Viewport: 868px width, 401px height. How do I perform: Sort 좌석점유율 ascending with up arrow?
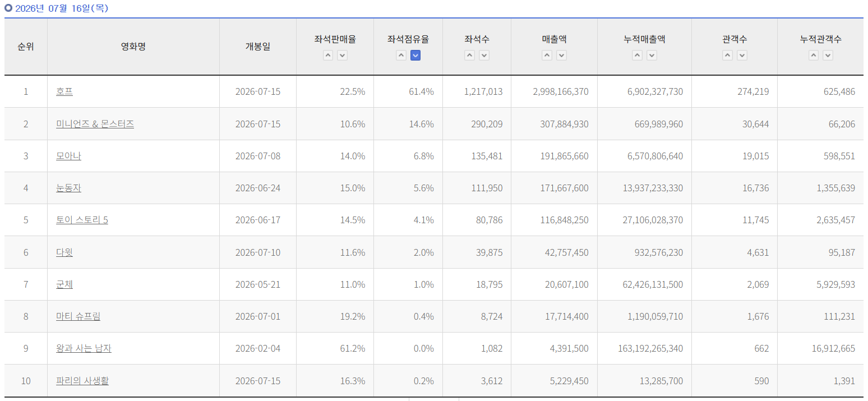point(401,55)
